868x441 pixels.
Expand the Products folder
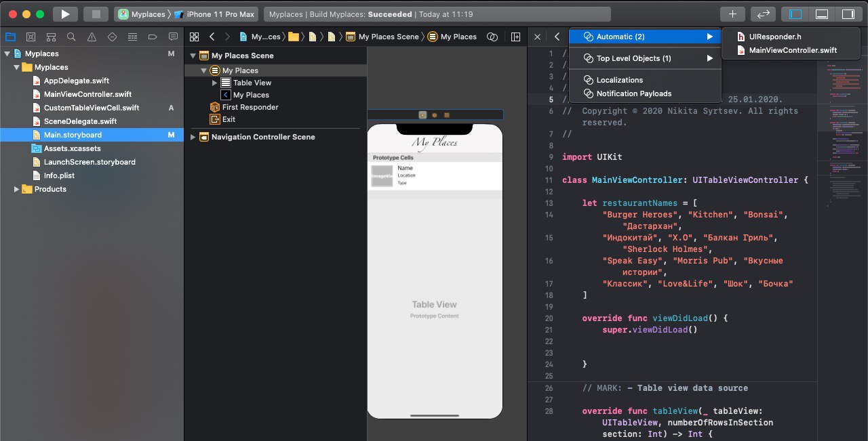(x=17, y=189)
